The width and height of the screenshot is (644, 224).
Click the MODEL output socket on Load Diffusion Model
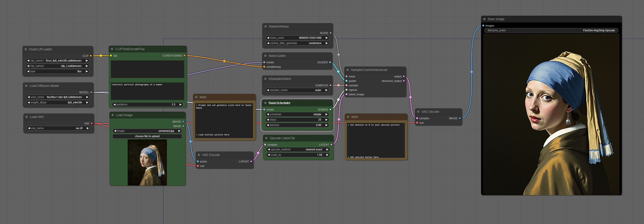[x=91, y=92]
